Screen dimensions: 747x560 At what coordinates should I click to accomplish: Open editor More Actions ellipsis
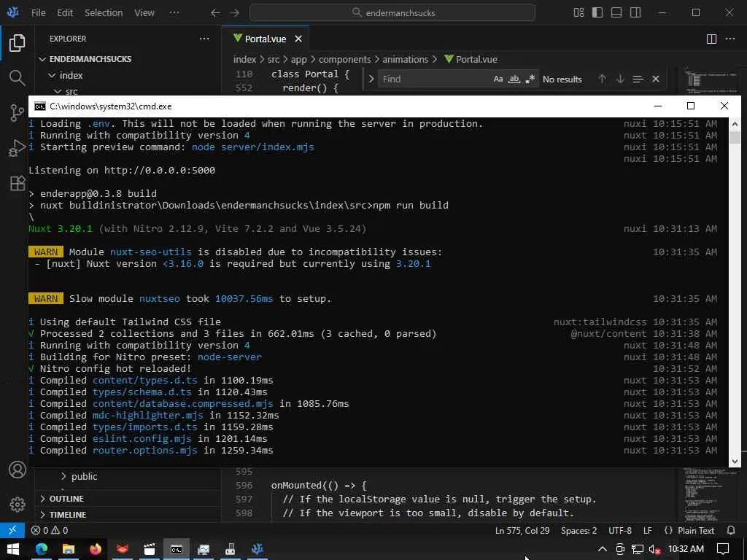click(729, 39)
